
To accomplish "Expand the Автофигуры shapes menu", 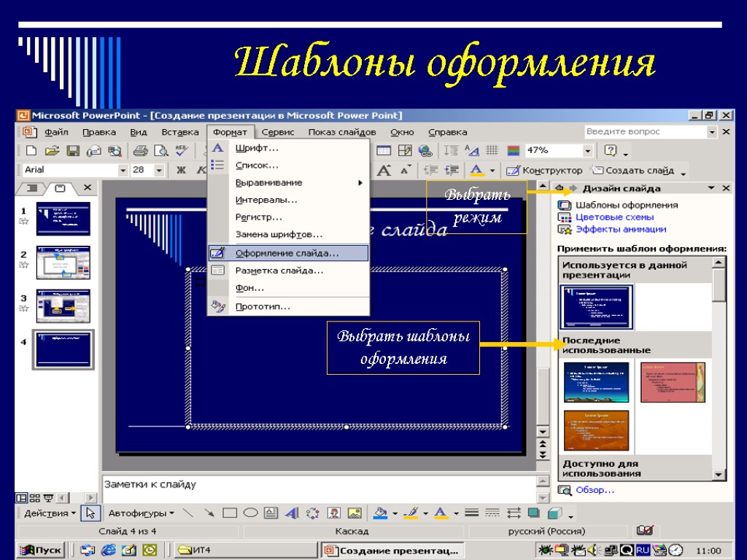I will (141, 513).
